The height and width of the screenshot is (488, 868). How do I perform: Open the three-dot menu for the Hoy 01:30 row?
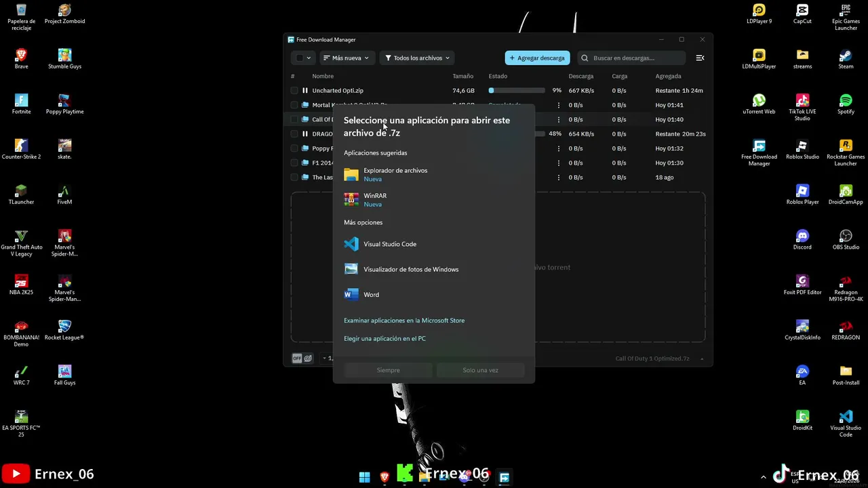[x=559, y=163]
